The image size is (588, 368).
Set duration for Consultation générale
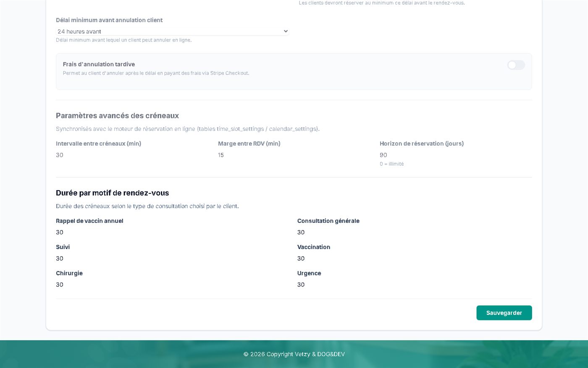tap(415, 232)
